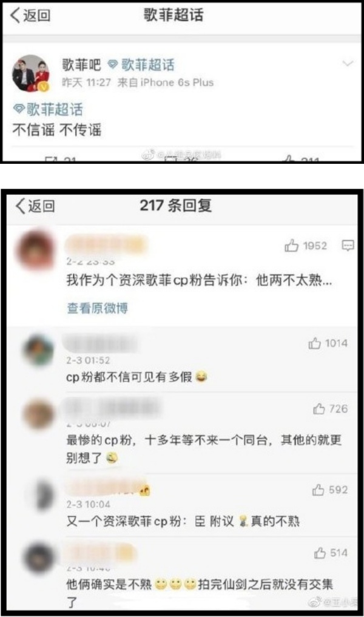The width and height of the screenshot is (364, 617).
Task: Open the 歌菲超话 page title
Action: 174,15
